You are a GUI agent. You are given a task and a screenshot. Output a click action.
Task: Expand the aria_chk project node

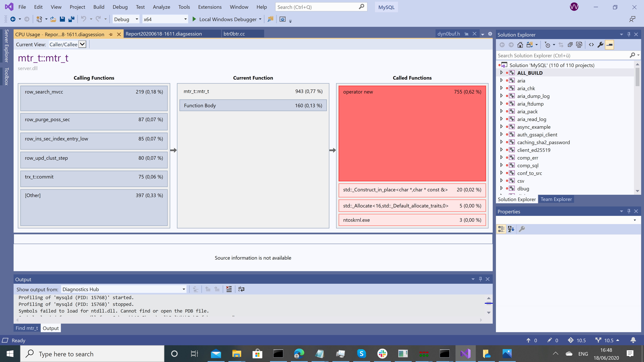click(501, 88)
